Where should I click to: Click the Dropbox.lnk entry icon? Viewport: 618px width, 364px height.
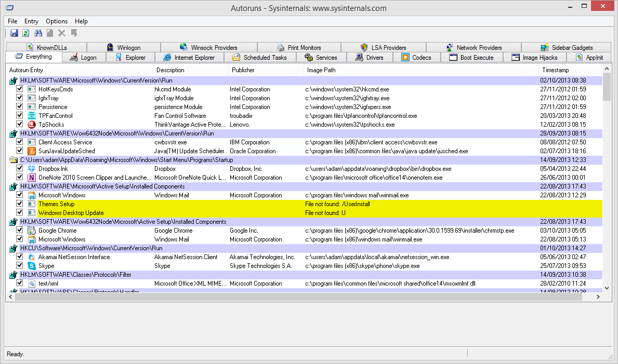coord(32,169)
